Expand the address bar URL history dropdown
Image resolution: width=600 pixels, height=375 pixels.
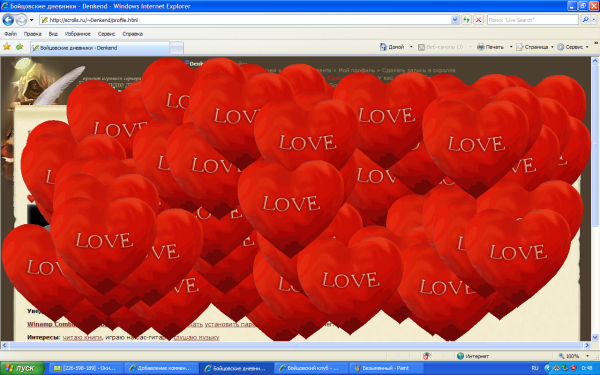tap(455, 20)
